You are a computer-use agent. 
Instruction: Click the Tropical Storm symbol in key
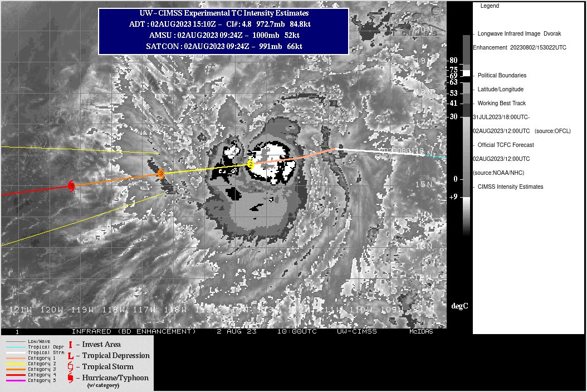point(70,366)
